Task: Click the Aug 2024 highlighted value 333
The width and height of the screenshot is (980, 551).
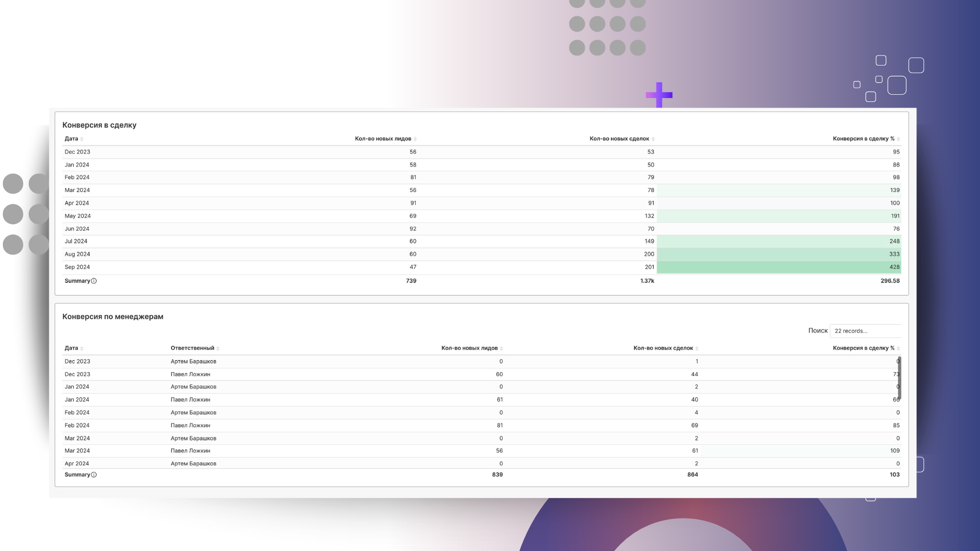Action: click(x=894, y=254)
